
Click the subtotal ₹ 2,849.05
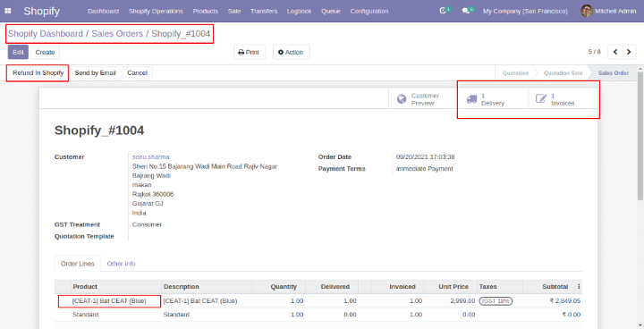tap(564, 301)
